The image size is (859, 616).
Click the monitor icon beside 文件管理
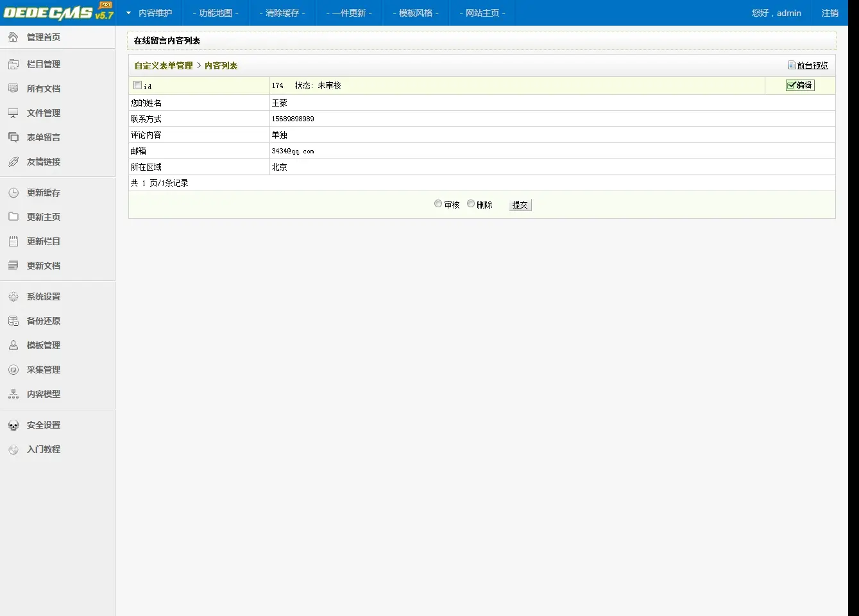(x=13, y=113)
